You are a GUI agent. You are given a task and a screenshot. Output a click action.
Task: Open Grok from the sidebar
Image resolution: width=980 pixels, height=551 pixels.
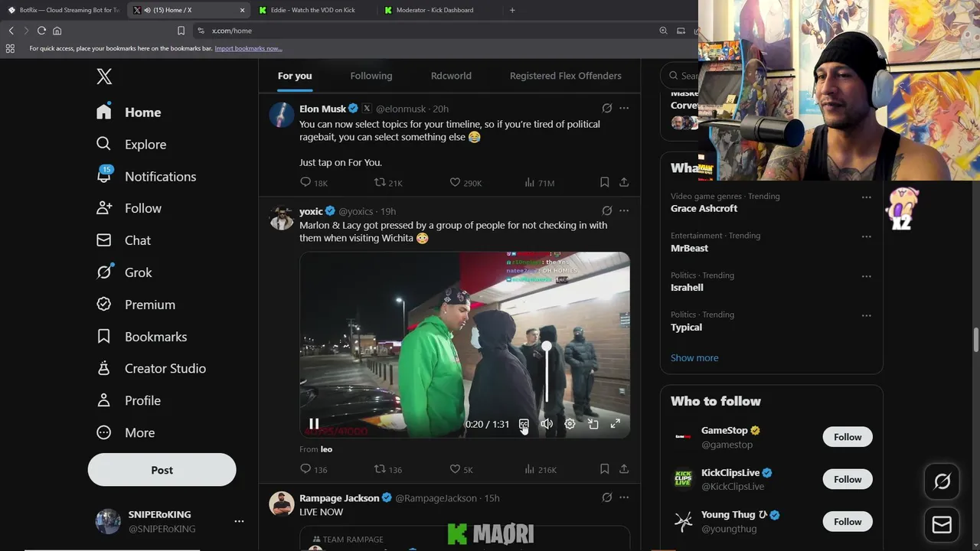124,272
